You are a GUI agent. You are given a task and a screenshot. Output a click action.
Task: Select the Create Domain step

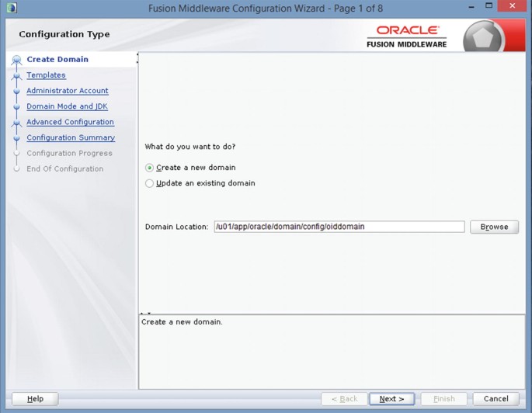(57, 59)
